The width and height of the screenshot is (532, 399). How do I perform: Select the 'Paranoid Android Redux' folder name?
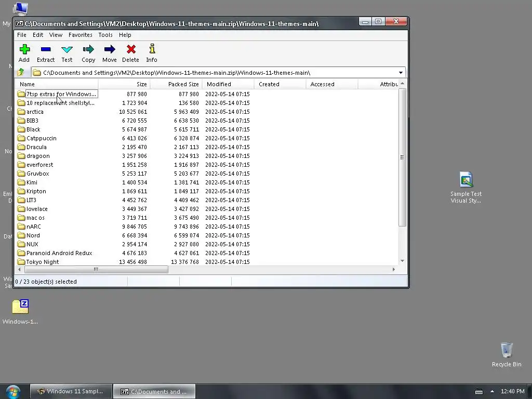[x=59, y=253]
